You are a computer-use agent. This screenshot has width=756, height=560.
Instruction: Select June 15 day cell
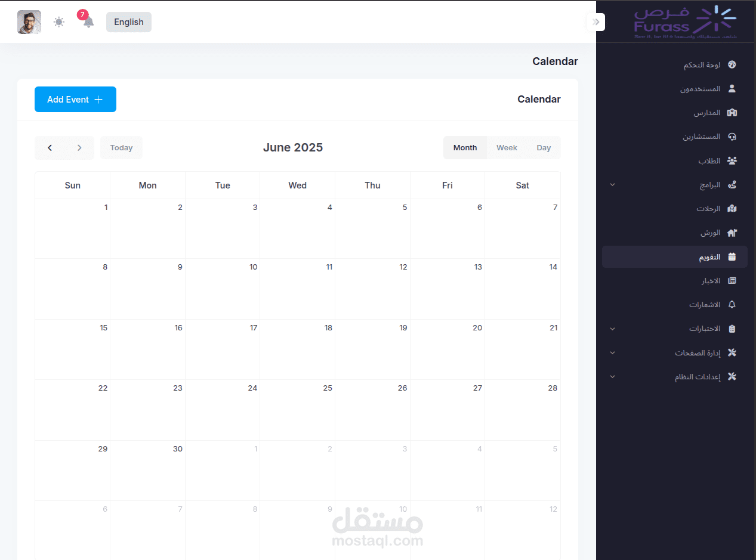(x=73, y=349)
